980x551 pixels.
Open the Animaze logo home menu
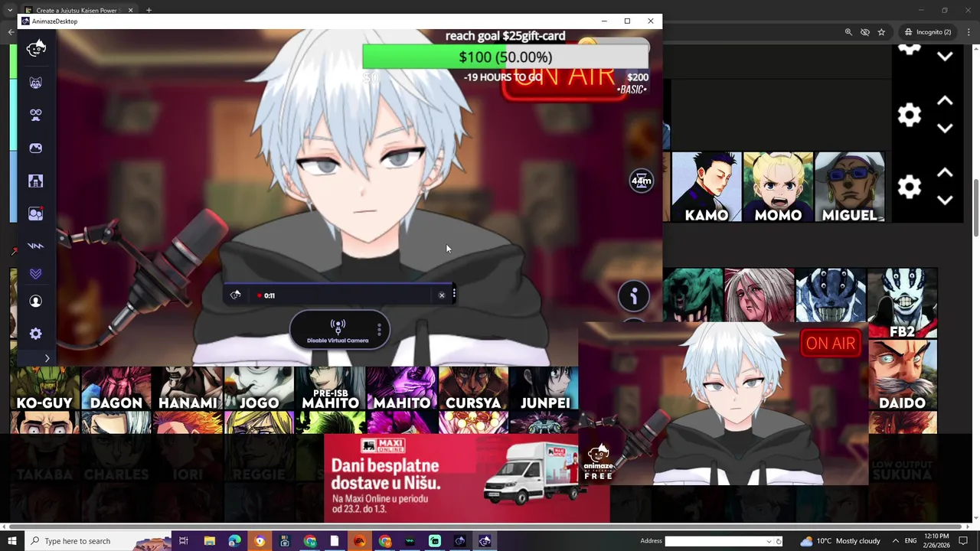pos(35,49)
